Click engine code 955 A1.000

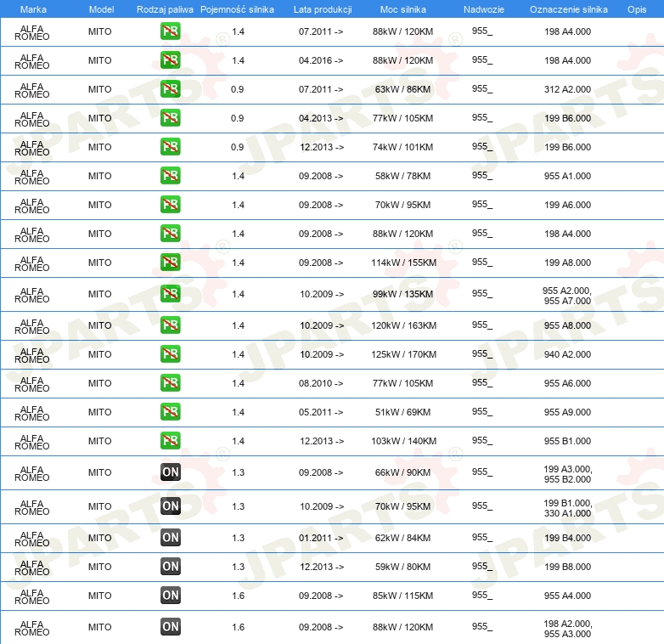click(567, 176)
